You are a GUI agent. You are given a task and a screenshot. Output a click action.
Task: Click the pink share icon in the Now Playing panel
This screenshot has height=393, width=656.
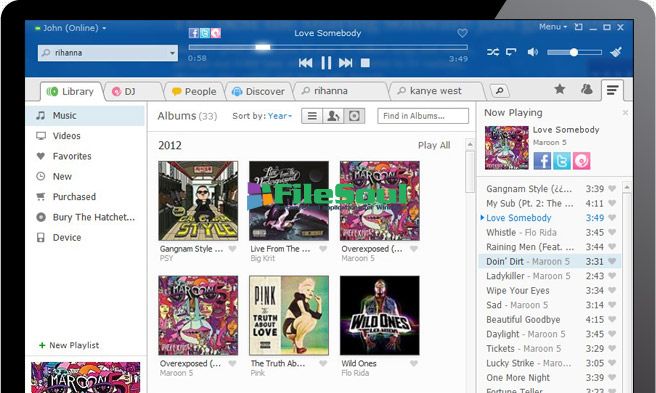(582, 161)
